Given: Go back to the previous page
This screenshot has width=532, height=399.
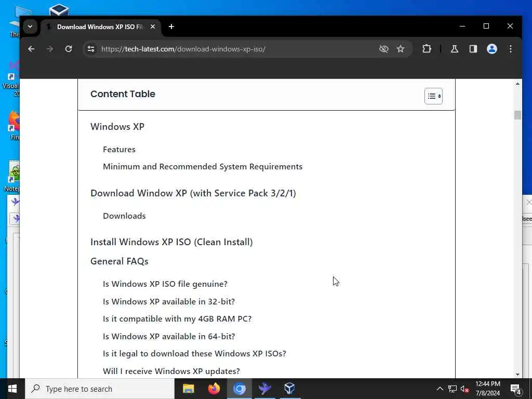Looking at the screenshot, I should 31,49.
